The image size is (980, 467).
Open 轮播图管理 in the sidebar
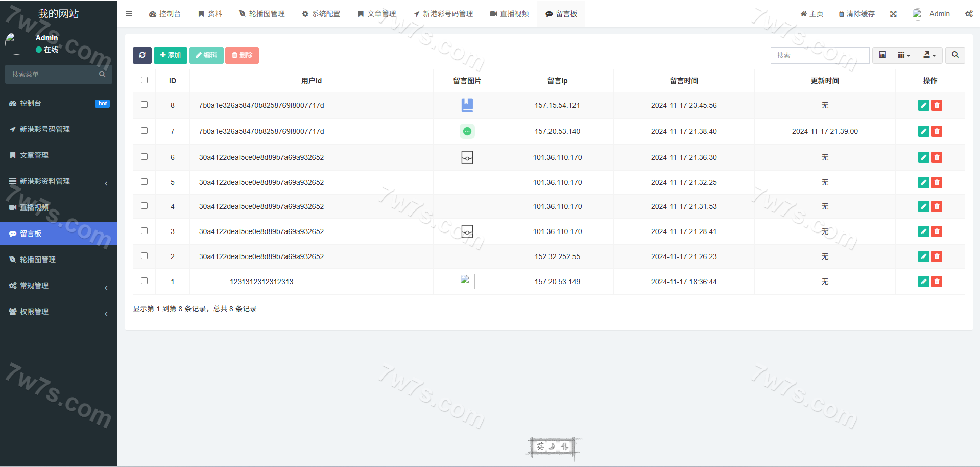(x=38, y=260)
